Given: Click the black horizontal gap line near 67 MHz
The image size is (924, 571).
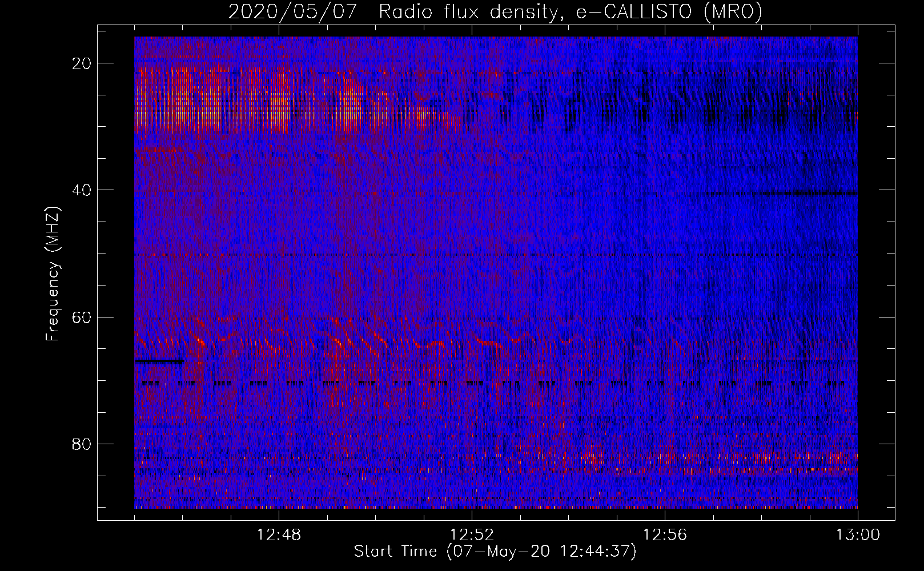Looking at the screenshot, I should 159,361.
